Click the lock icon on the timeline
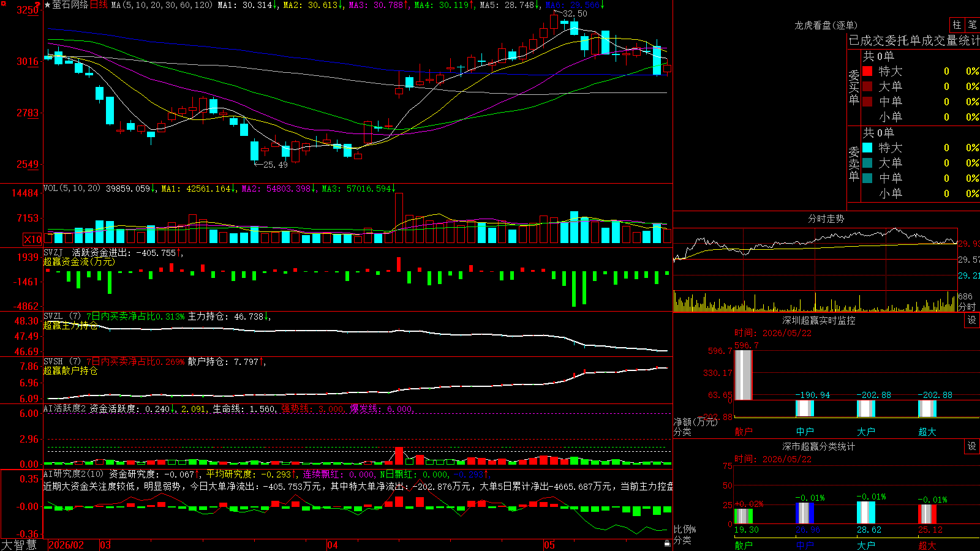The width and height of the screenshot is (980, 551). pyautogui.click(x=667, y=544)
